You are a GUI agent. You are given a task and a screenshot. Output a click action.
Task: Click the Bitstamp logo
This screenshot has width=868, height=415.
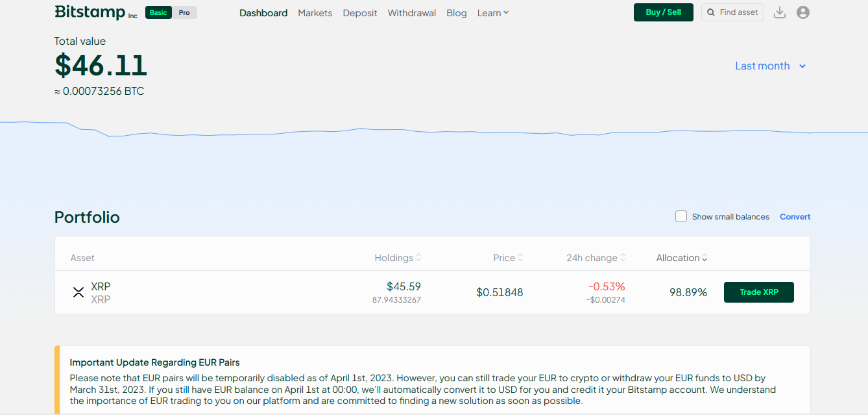pos(96,12)
